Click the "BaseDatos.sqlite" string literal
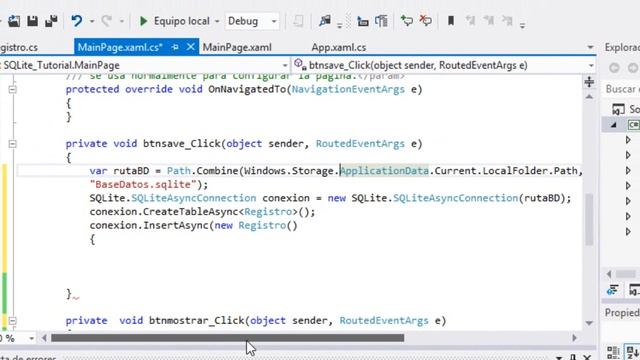640x360 pixels. (143, 184)
